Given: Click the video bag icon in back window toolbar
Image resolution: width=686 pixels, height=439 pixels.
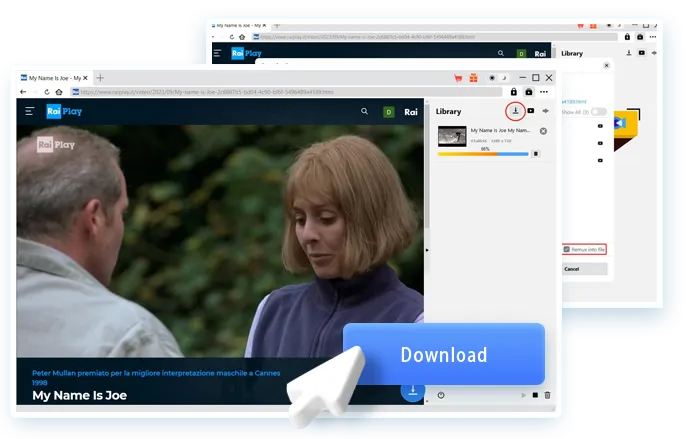Looking at the screenshot, I should click(x=640, y=37).
